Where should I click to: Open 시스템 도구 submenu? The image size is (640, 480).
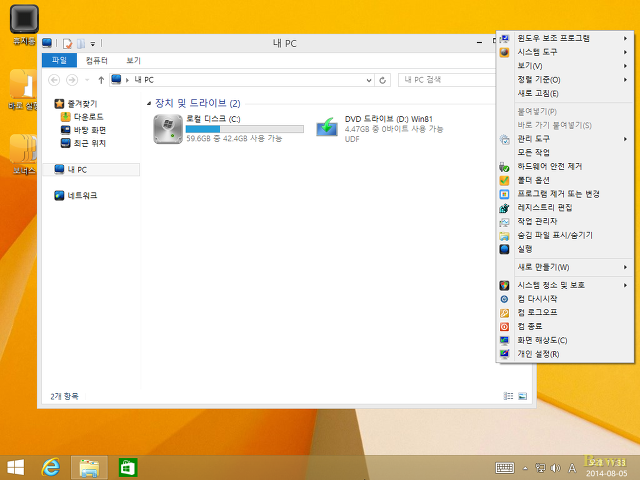point(565,52)
